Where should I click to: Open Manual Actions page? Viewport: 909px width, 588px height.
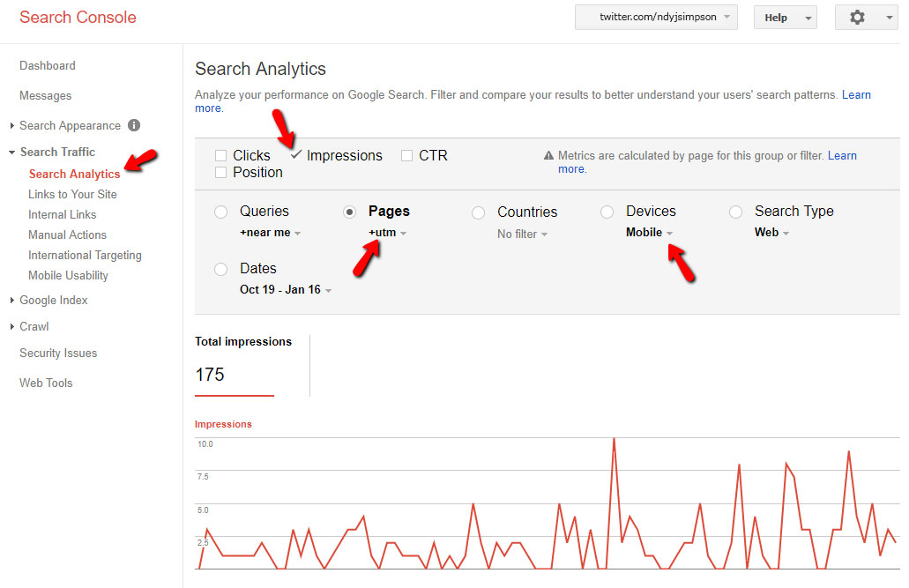tap(67, 234)
